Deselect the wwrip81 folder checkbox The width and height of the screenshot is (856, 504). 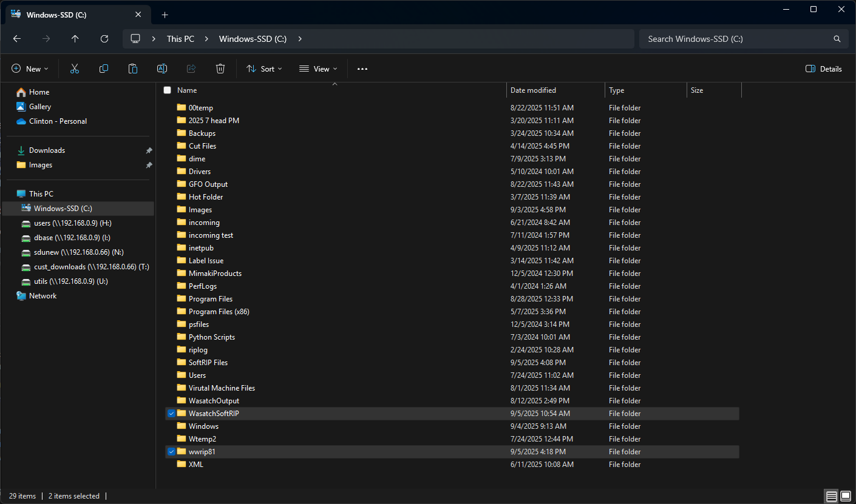(x=171, y=452)
